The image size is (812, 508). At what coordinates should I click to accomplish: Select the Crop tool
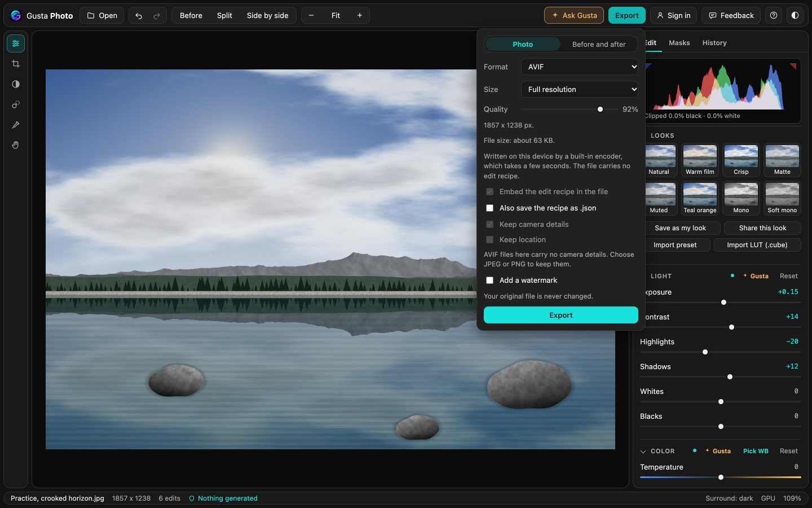(16, 64)
